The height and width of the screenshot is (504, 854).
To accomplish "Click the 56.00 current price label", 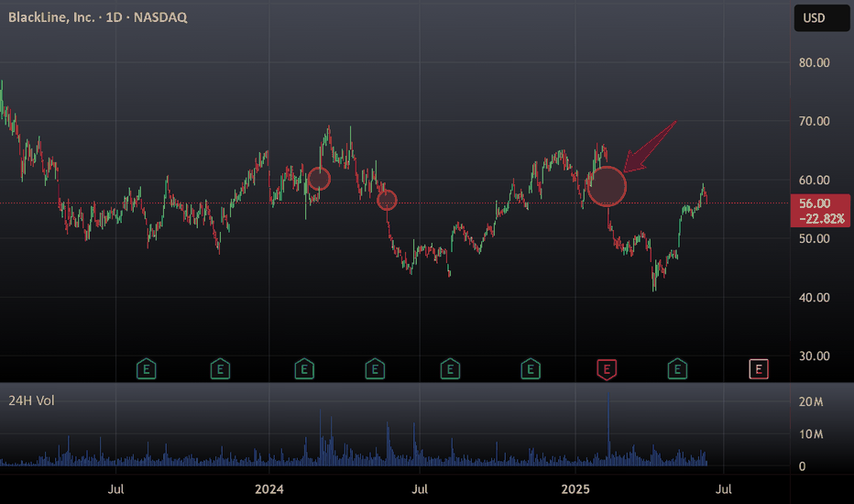I will tap(815, 203).
